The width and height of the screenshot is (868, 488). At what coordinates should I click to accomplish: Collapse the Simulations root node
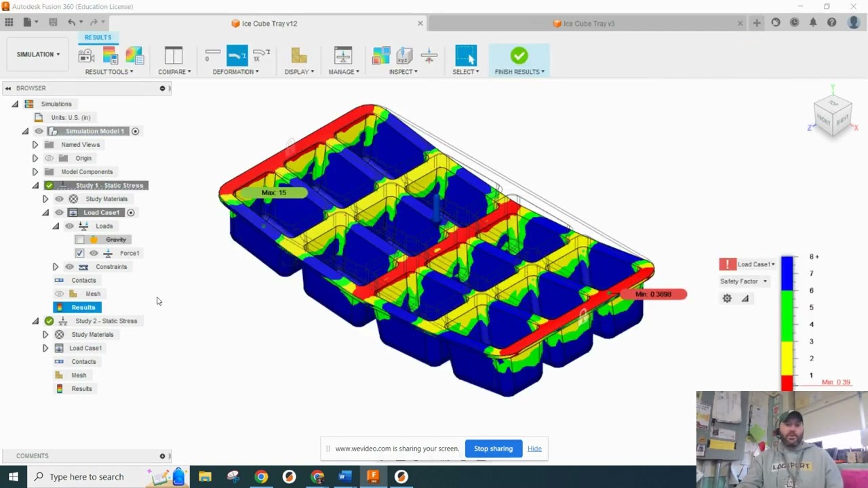(x=15, y=104)
